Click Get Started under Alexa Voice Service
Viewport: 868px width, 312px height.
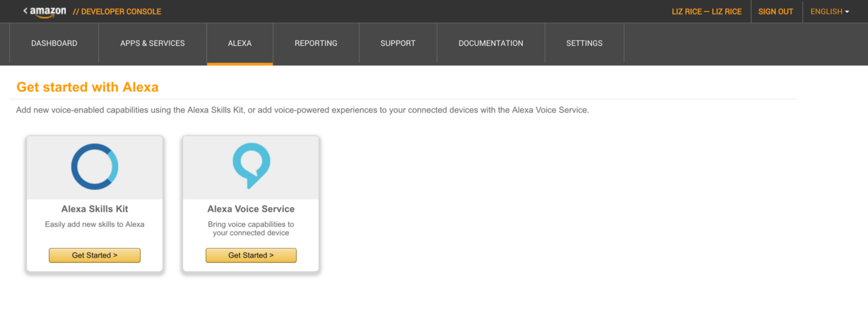[251, 255]
